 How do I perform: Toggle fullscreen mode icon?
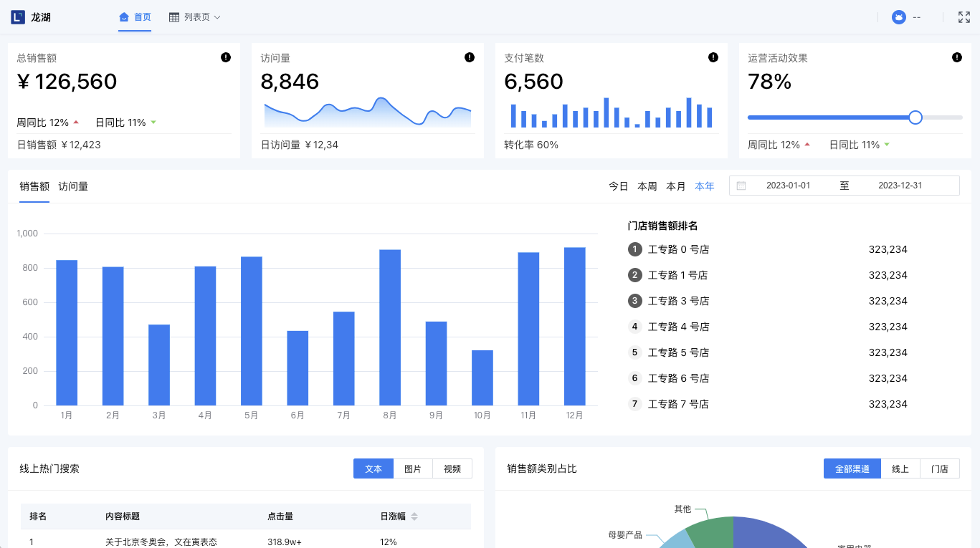click(964, 17)
